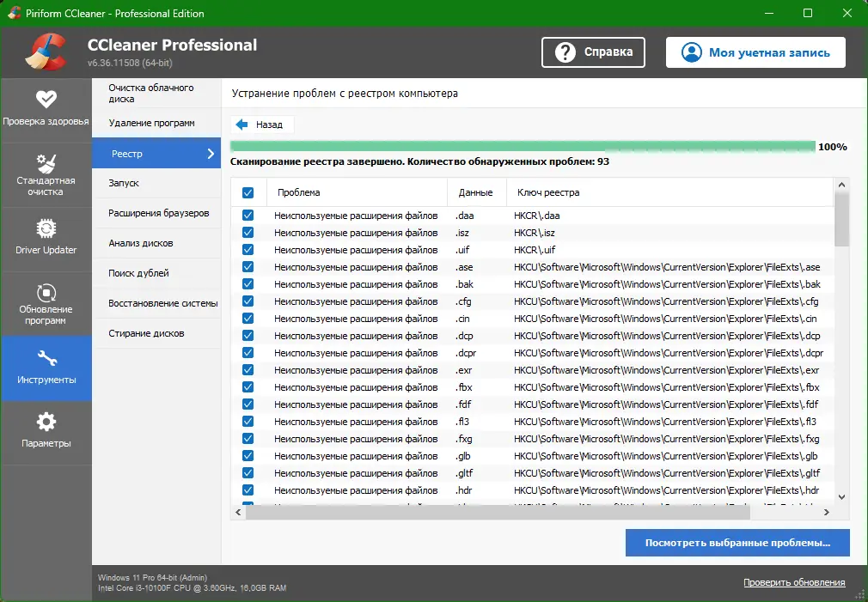Screen dimensions: 868x602
Task: Open Анализ дисков tool
Action: [x=156, y=243]
